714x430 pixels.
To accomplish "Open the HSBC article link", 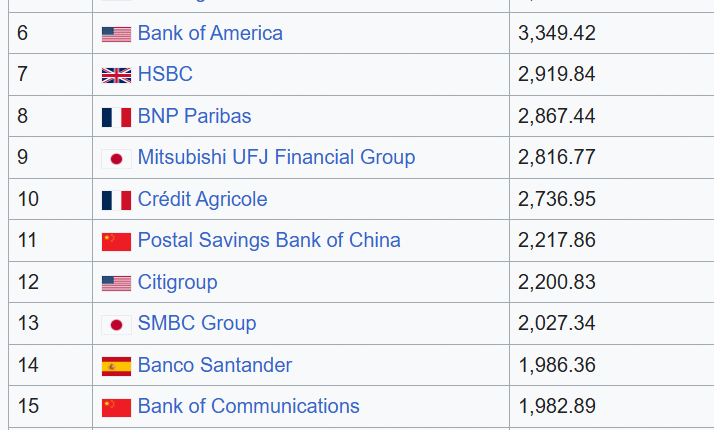I will (165, 74).
